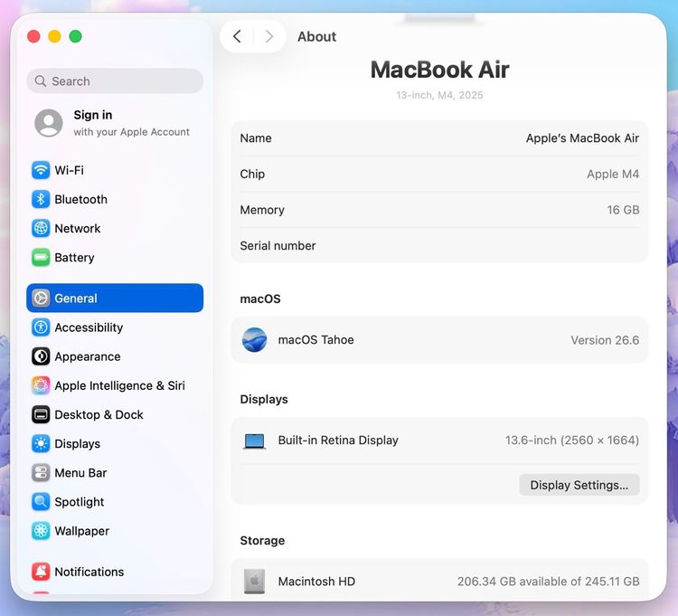Click the search magnifying glass icon
The image size is (678, 616).
point(40,81)
